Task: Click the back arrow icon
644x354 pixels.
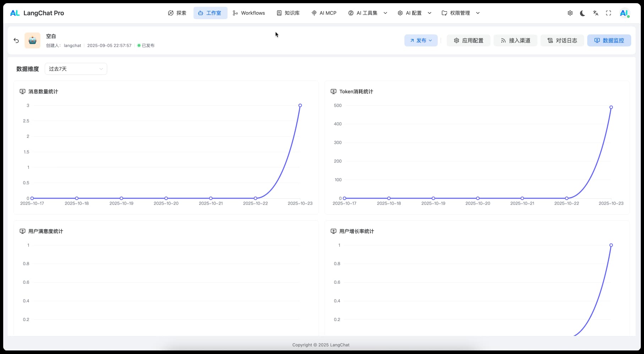Action: pyautogui.click(x=16, y=40)
